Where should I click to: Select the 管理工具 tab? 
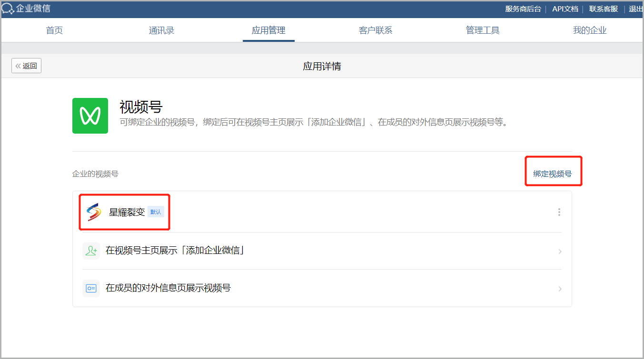click(x=483, y=30)
